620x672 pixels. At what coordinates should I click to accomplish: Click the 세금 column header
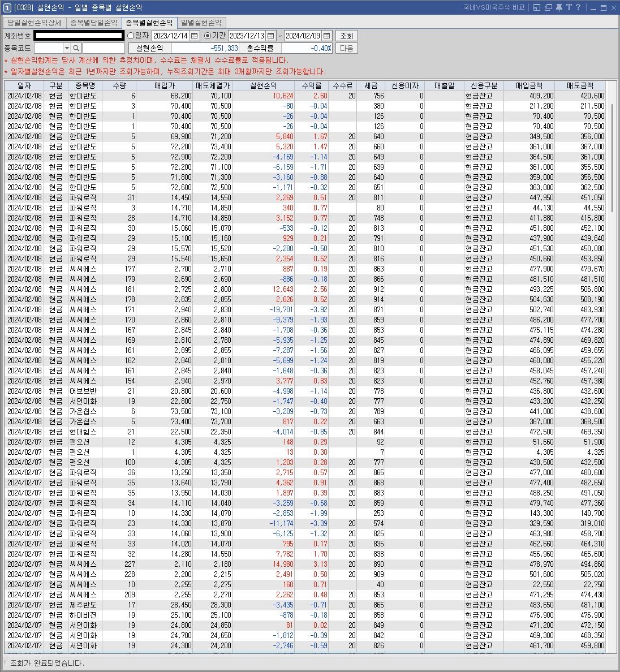371,86
